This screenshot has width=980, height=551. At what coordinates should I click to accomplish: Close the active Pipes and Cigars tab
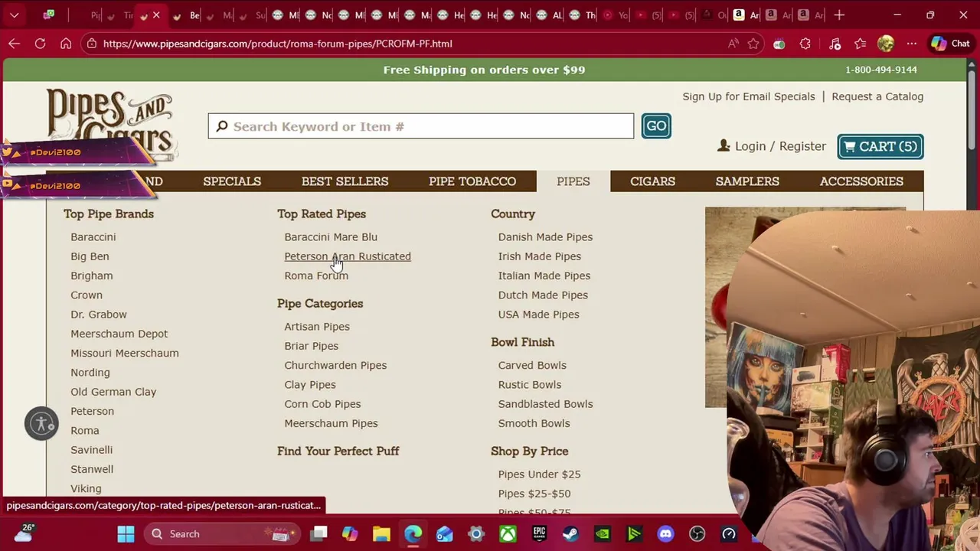[156, 15]
